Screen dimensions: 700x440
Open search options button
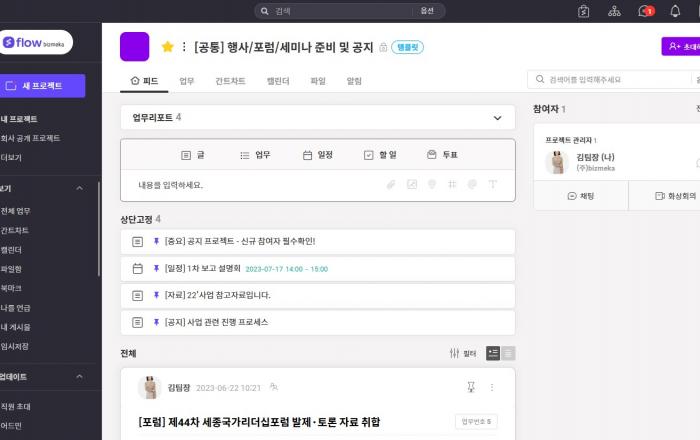pyautogui.click(x=427, y=11)
